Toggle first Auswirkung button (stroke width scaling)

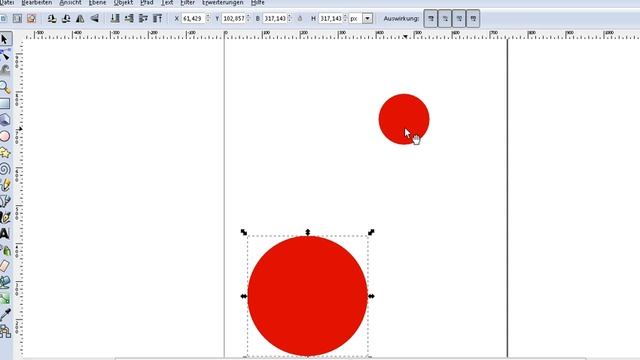(431, 18)
